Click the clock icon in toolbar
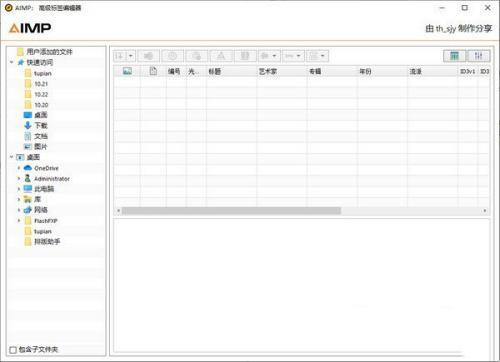 [x=172, y=56]
